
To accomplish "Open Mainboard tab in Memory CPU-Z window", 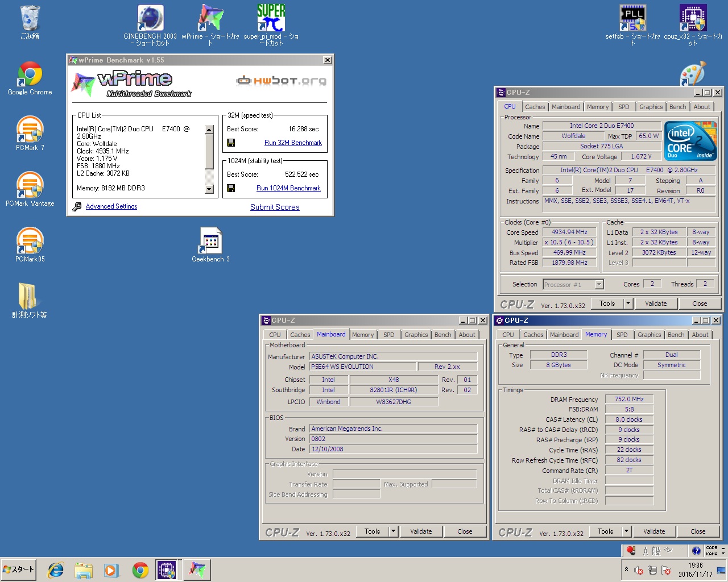I will (x=564, y=335).
